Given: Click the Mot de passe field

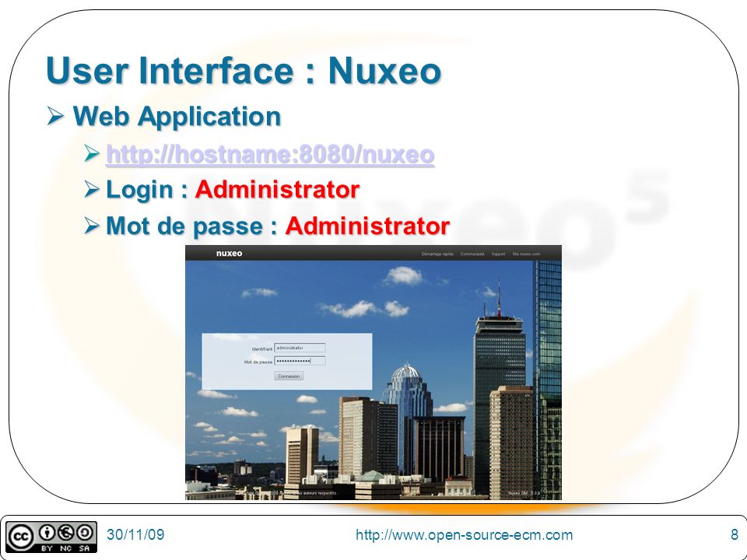Looking at the screenshot, I should 300,361.
